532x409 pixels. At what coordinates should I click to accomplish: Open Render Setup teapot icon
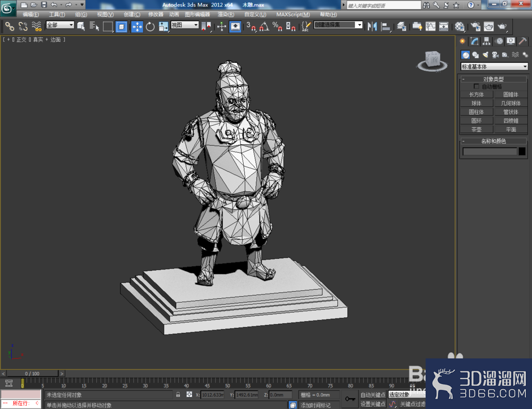[475, 26]
